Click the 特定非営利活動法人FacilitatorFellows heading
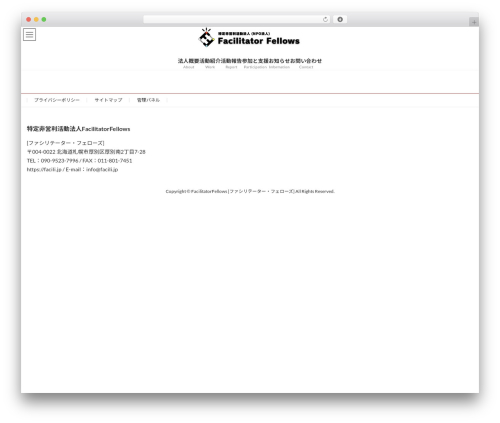This screenshot has height=423, width=500. coord(78,129)
